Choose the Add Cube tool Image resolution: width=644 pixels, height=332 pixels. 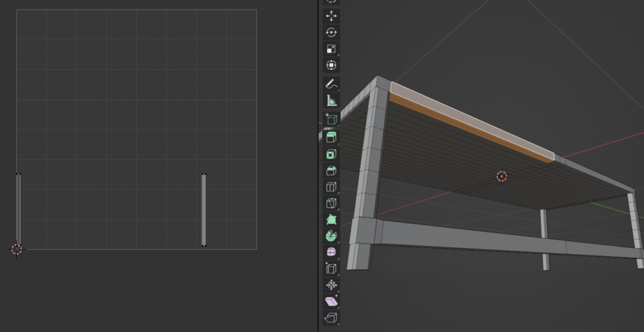click(331, 119)
